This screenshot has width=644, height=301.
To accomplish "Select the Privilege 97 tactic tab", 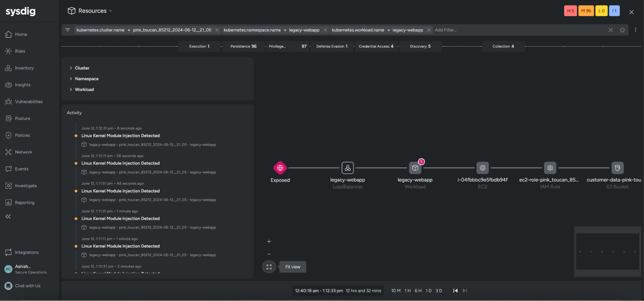I will coord(288,46).
